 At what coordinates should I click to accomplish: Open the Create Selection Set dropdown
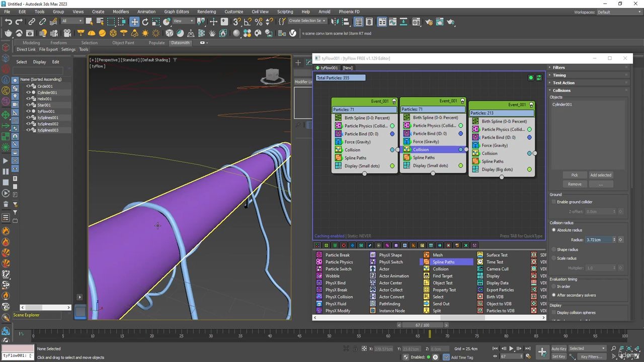coord(306,21)
